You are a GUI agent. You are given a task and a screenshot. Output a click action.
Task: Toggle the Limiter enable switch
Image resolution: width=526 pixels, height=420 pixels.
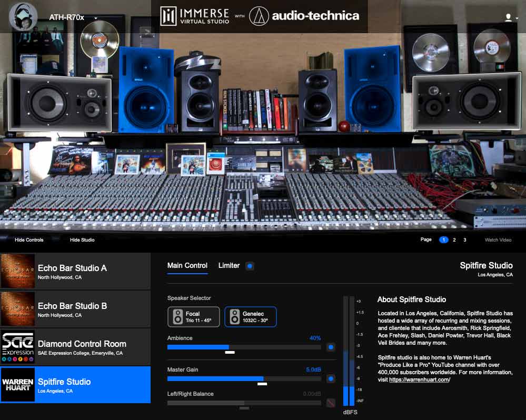[x=249, y=266]
